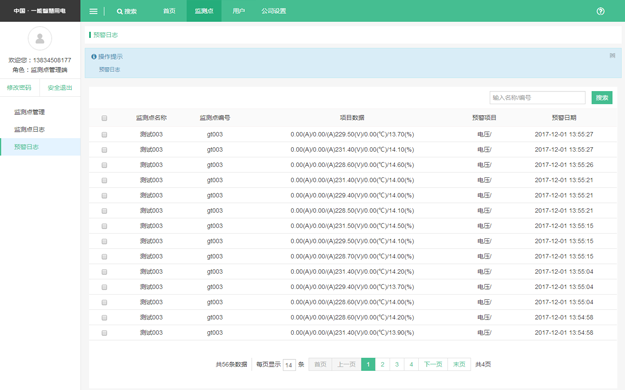
Task: Check the row with 228.50(V) reading
Action: click(x=104, y=211)
